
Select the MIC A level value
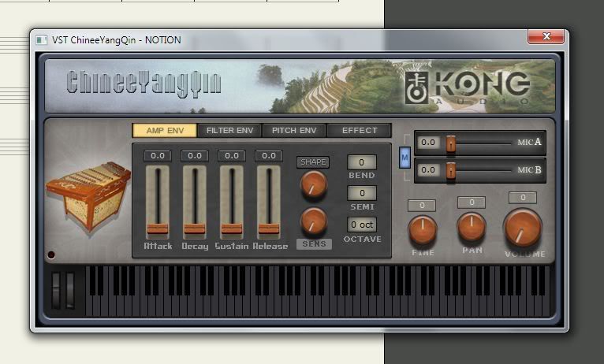428,143
